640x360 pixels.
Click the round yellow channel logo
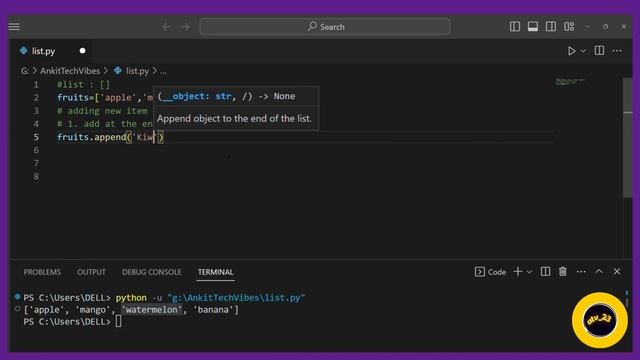[x=600, y=320]
